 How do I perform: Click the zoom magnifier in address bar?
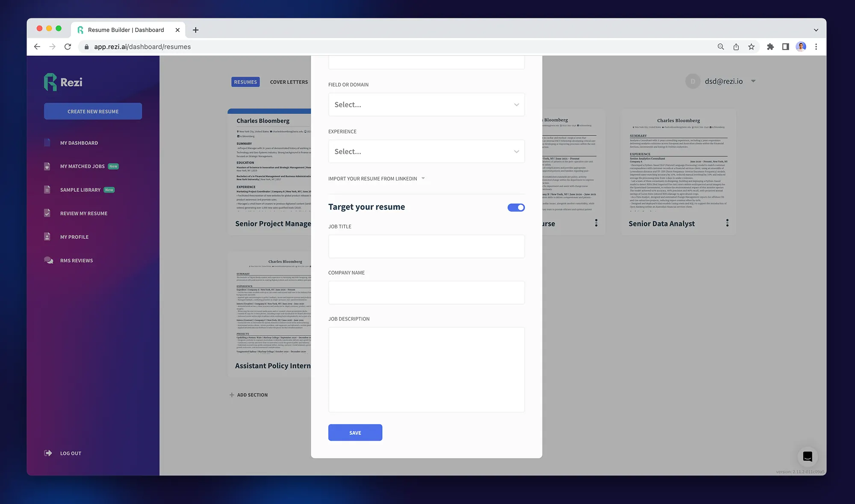point(721,47)
